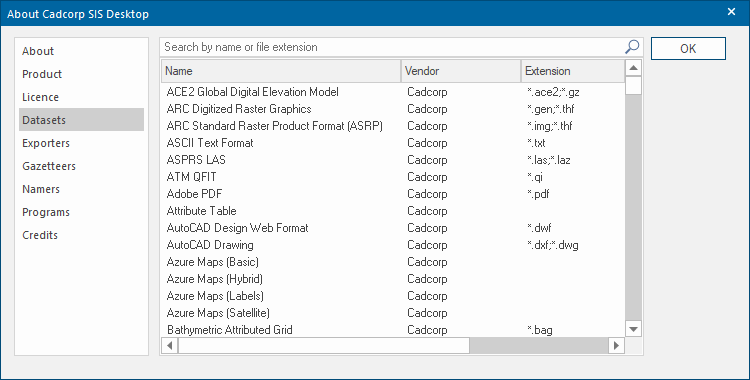
Task: Click the *.gen;*.thf extension cell
Action: [551, 109]
